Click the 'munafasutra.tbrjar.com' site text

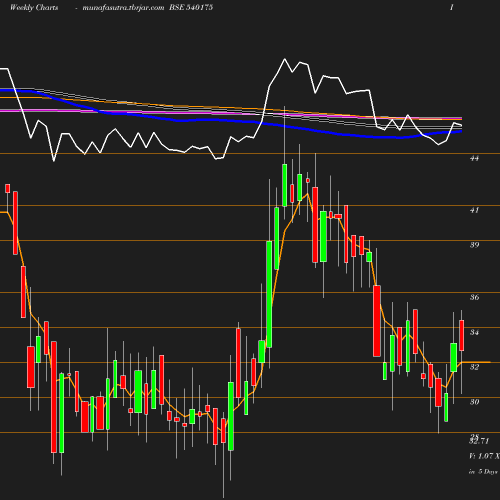(123, 7)
